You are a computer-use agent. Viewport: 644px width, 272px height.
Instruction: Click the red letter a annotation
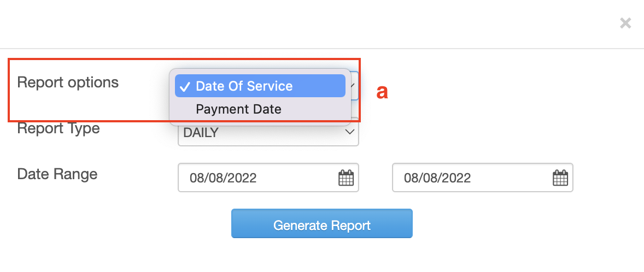[383, 92]
